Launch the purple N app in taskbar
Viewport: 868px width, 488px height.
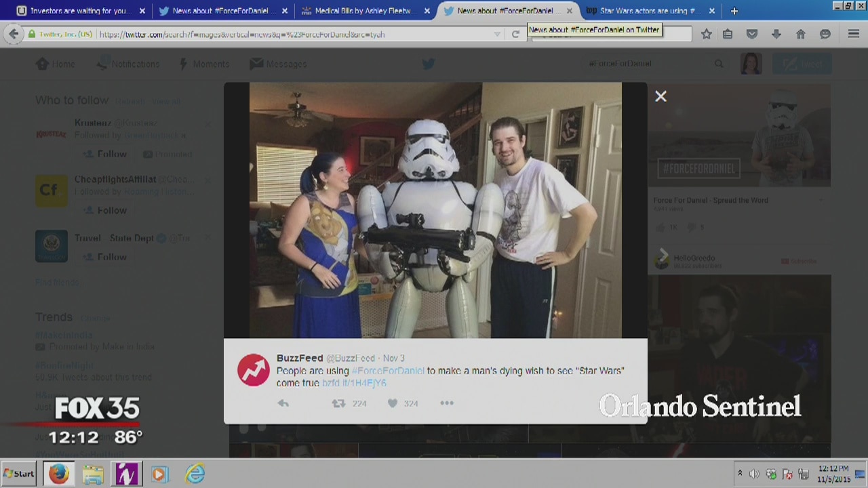[126, 474]
